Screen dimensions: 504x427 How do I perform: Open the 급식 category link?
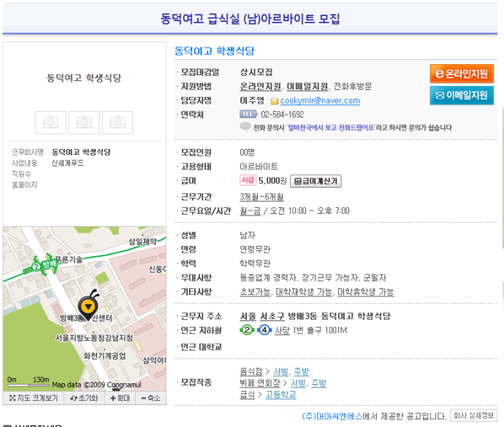click(247, 394)
